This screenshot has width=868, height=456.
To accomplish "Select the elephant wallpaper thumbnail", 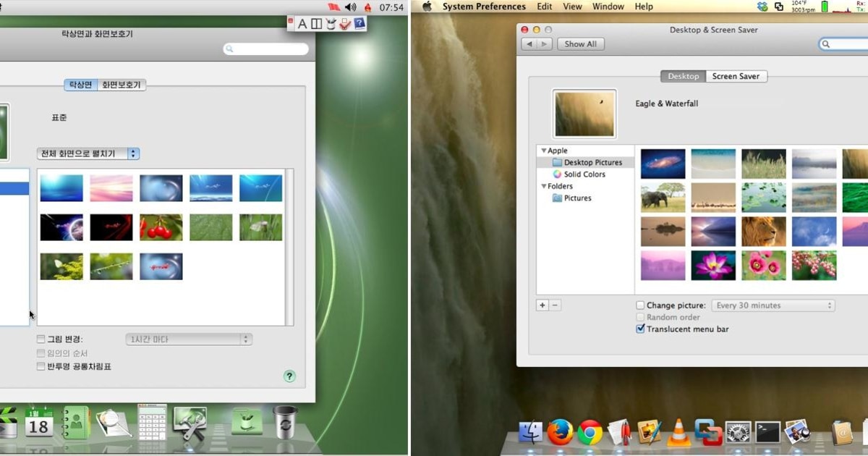I will click(663, 198).
